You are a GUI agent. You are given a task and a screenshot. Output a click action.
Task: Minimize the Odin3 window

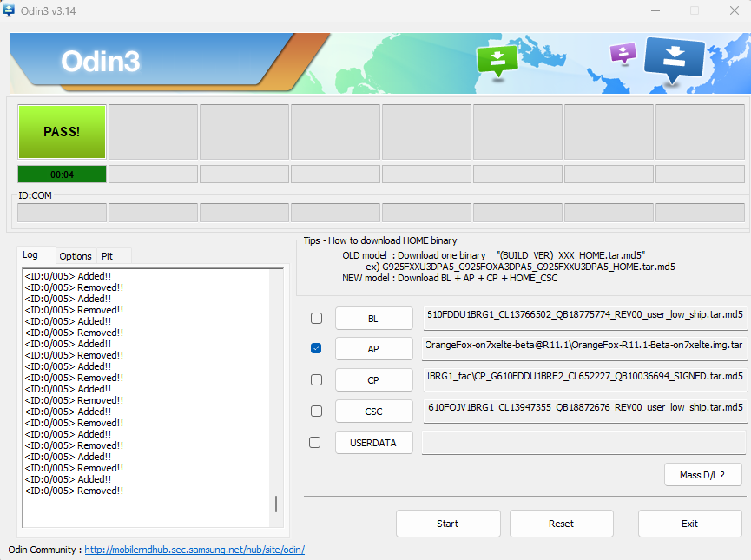(x=655, y=10)
